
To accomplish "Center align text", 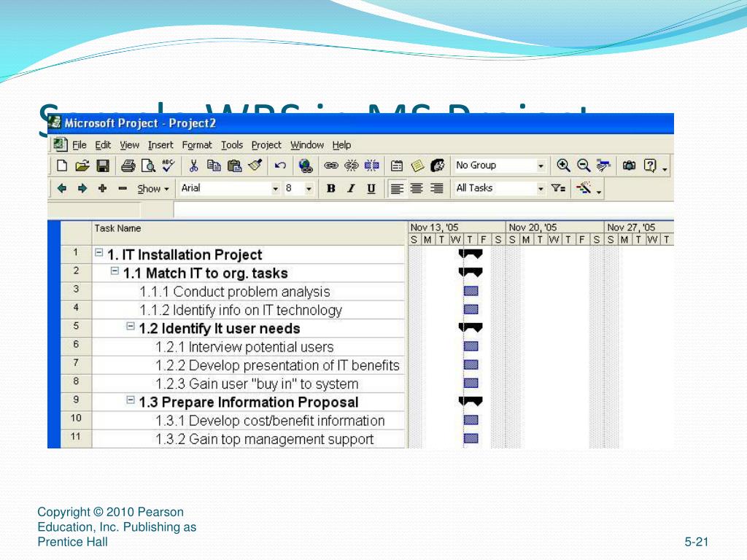I will (x=417, y=189).
